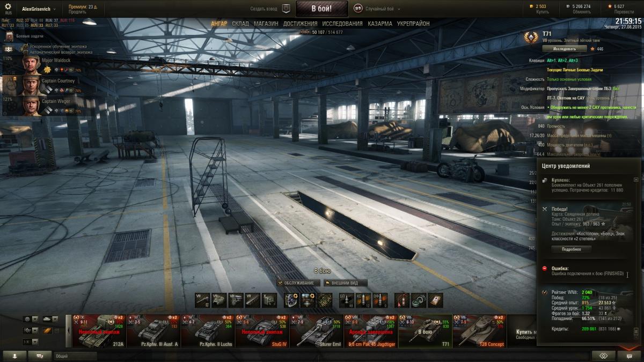Open the engine module slot
Screen dimensions: 644x362
click(x=236, y=300)
